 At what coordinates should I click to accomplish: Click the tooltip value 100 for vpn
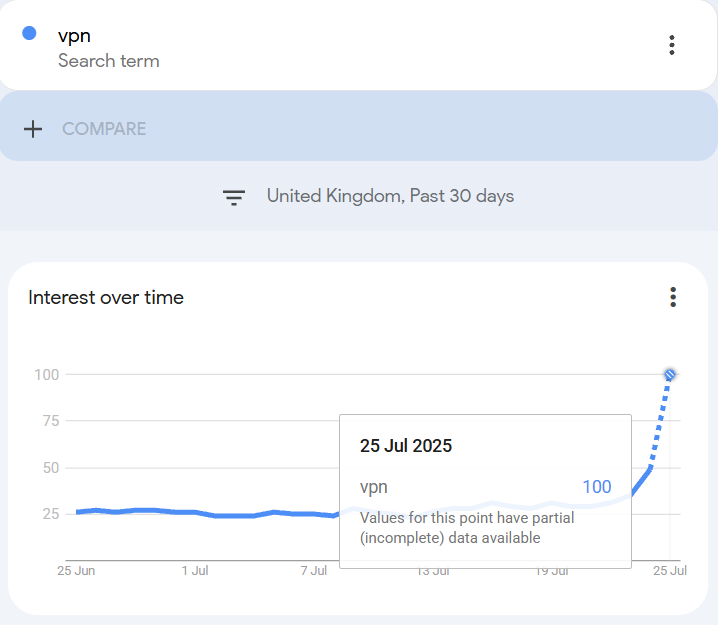tap(597, 487)
